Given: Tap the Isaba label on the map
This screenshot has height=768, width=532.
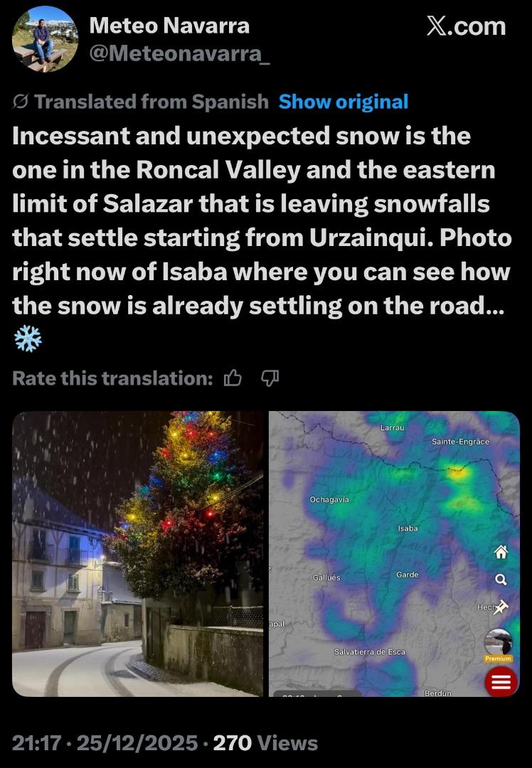Looking at the screenshot, I should click(x=408, y=528).
